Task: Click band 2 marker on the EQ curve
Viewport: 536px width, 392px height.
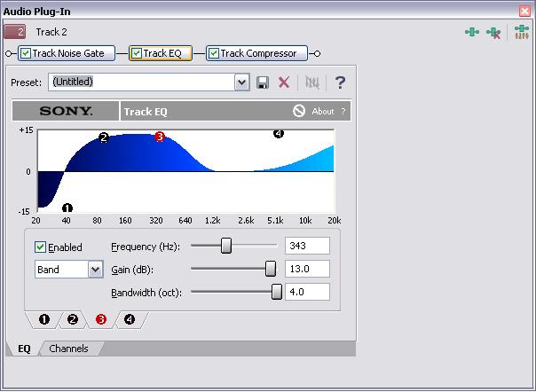Action: (x=104, y=137)
